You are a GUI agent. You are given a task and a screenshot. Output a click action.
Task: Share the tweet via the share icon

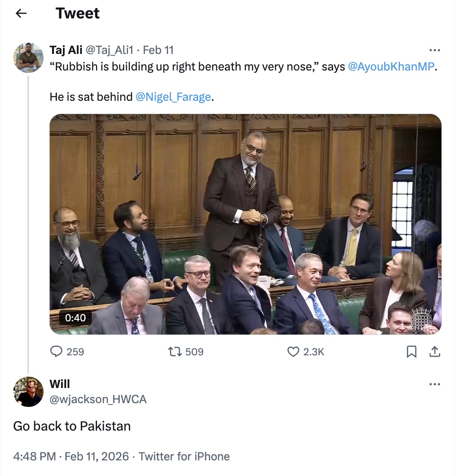click(x=435, y=352)
